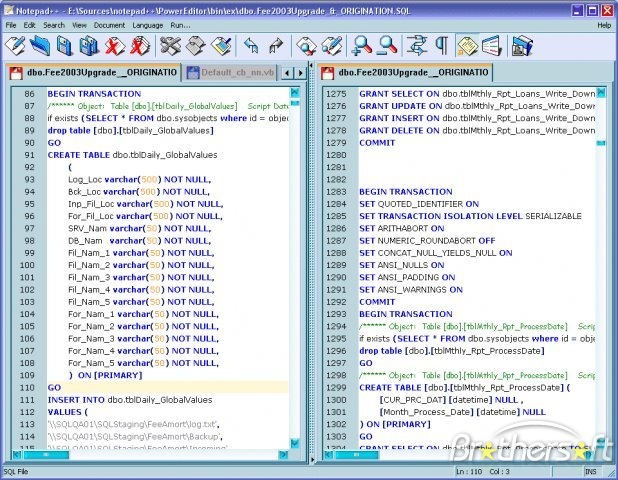The width and height of the screenshot is (618, 480).
Task: Toggle the highlighted yellow note toolbar icon
Action: [x=467, y=46]
